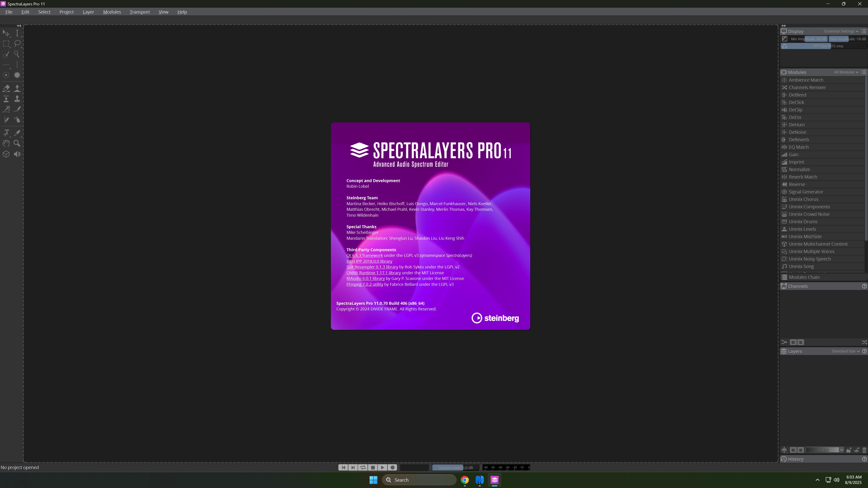The image size is (868, 488).
Task: Open the Qt 6.6.3 framework link
Action: (365, 256)
